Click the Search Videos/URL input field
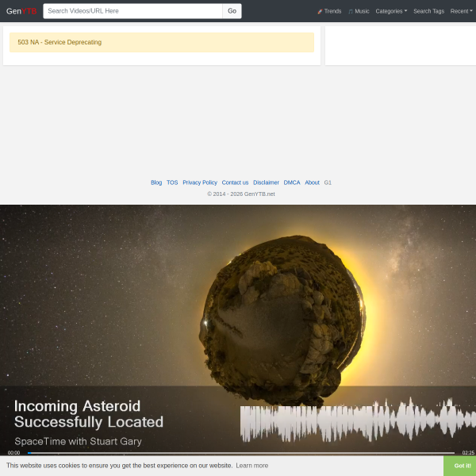 132,11
